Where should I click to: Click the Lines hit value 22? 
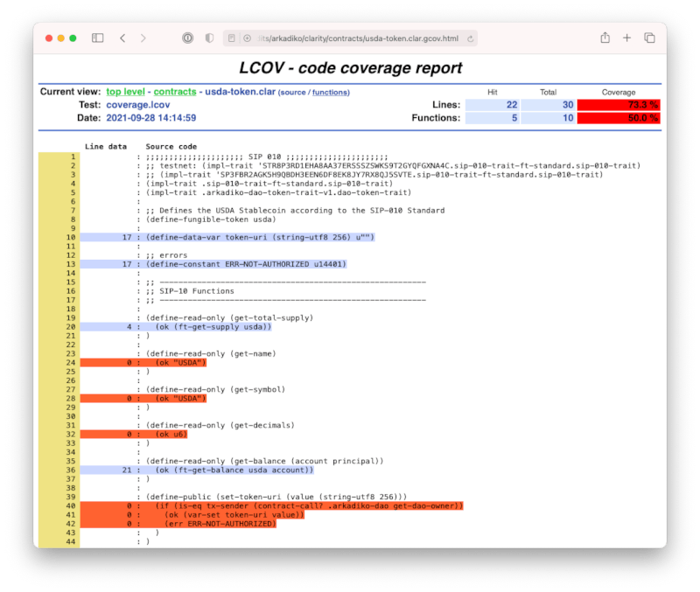(492, 105)
